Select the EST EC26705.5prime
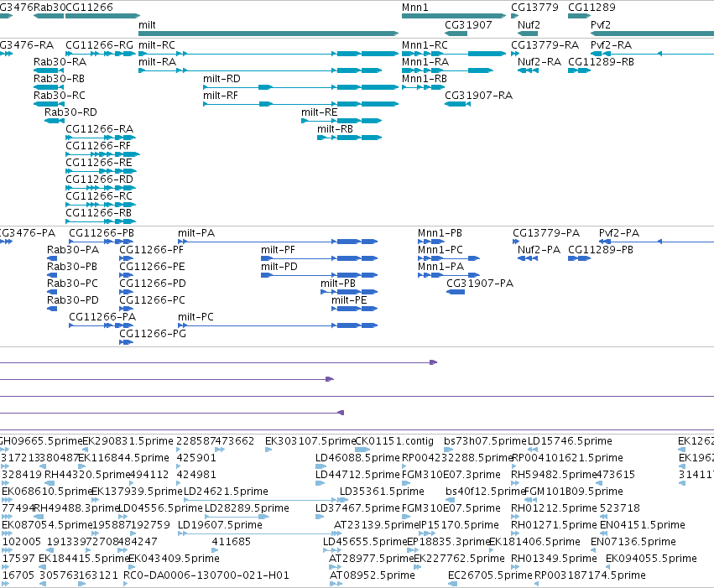The width and height of the screenshot is (714, 588). (x=451, y=584)
